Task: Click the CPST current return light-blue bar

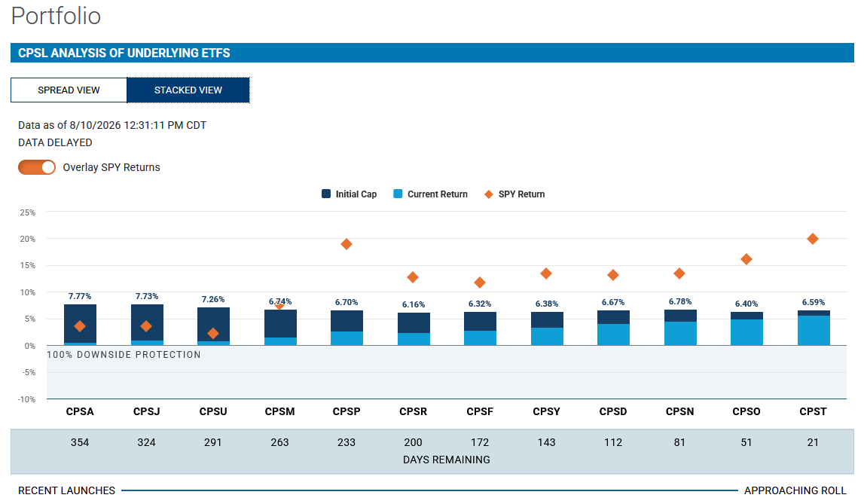Action: 814,331
